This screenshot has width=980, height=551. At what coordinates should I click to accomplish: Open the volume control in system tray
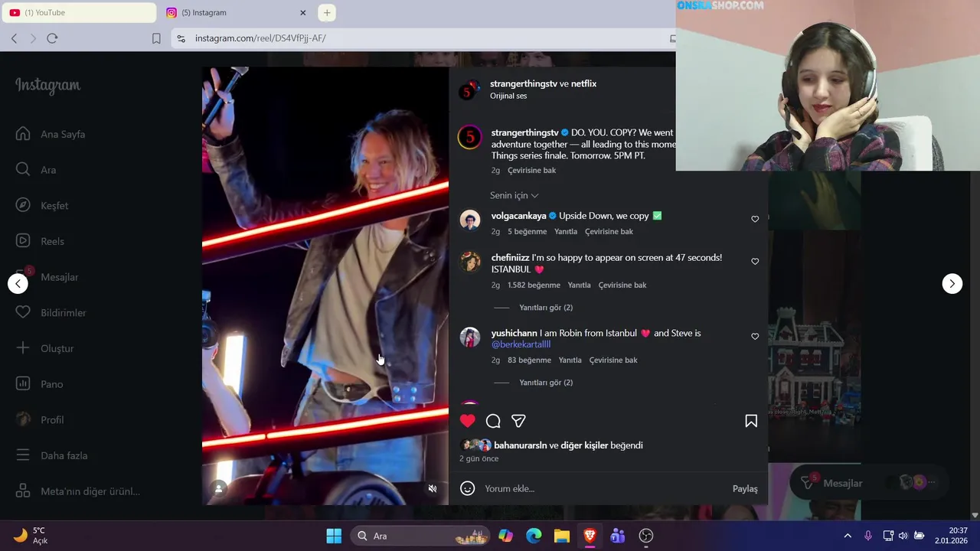pos(903,536)
